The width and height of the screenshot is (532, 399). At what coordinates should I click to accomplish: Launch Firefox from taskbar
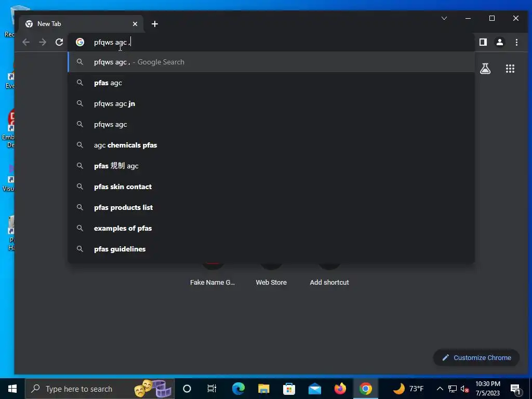coord(340,389)
